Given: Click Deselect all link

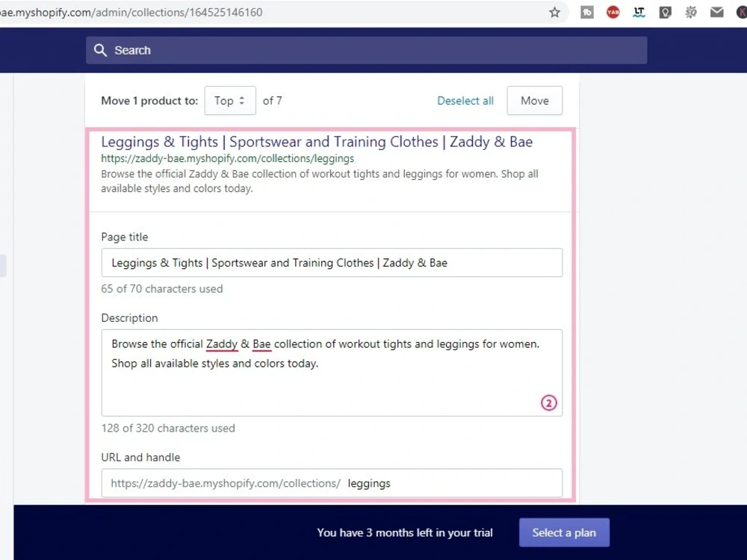Looking at the screenshot, I should click(x=465, y=101).
